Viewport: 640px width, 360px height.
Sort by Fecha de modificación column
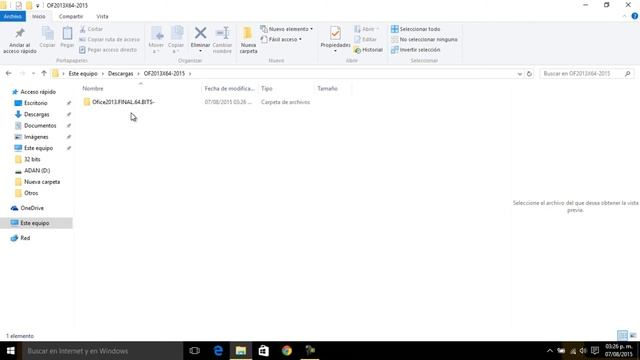click(x=230, y=88)
